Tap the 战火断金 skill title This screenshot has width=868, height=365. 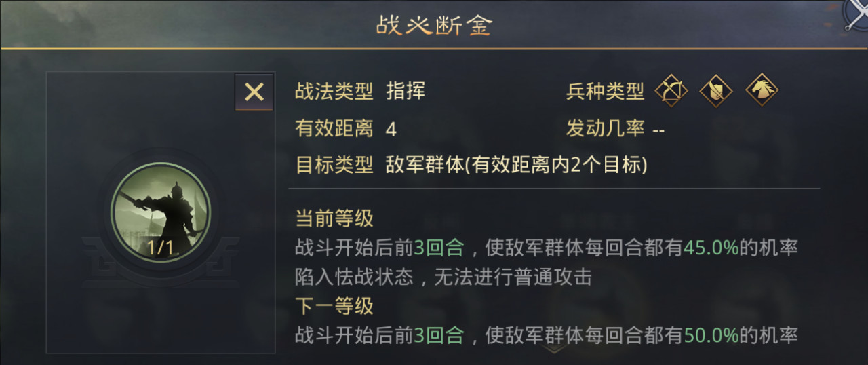[435, 25]
